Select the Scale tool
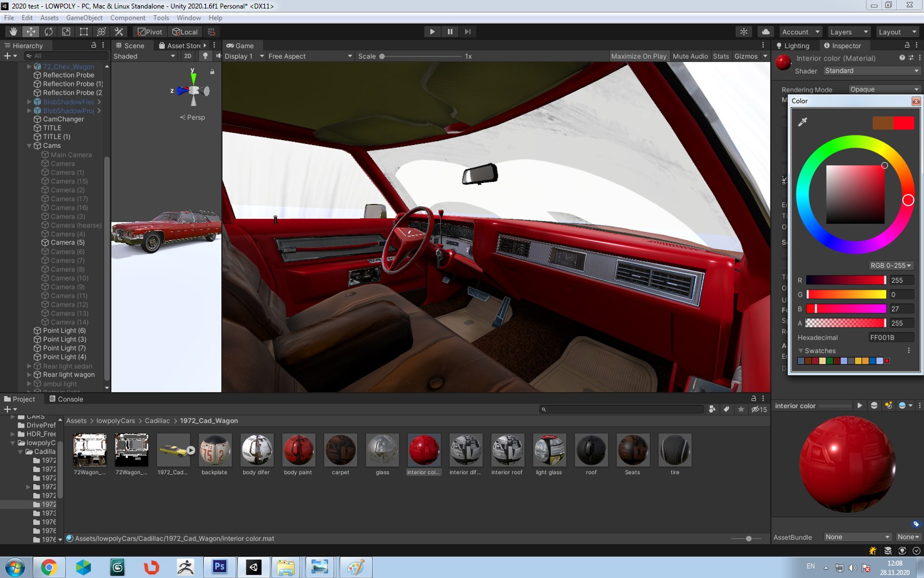The image size is (924, 578). coord(66,32)
